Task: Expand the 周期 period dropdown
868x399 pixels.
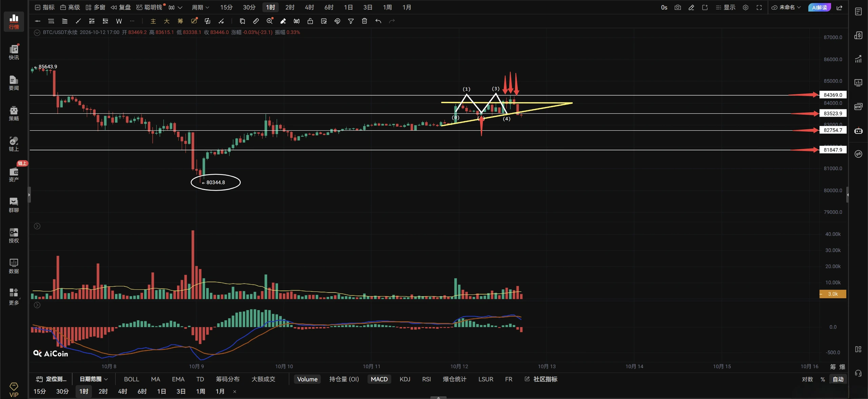Action: tap(200, 7)
